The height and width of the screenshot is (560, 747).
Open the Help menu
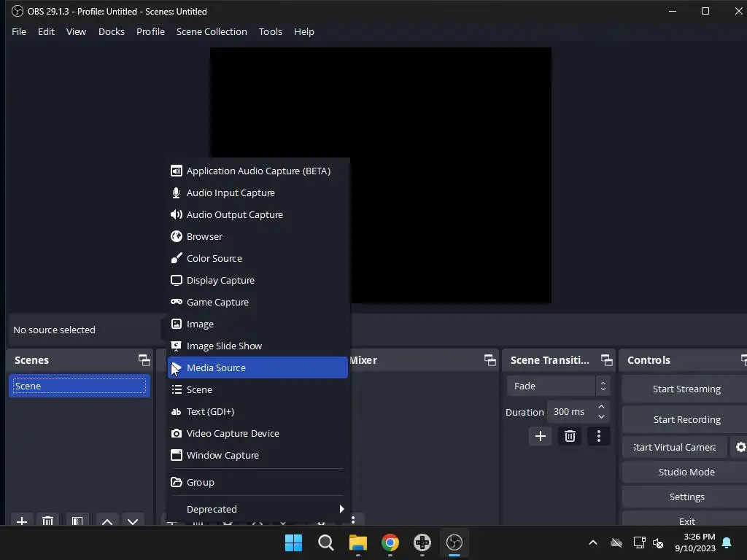click(x=304, y=32)
